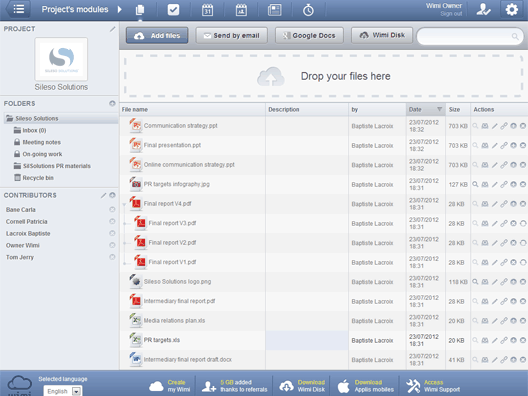Click the search magnifier in search box
Viewport: 528px width, 396px height.
pos(515,36)
